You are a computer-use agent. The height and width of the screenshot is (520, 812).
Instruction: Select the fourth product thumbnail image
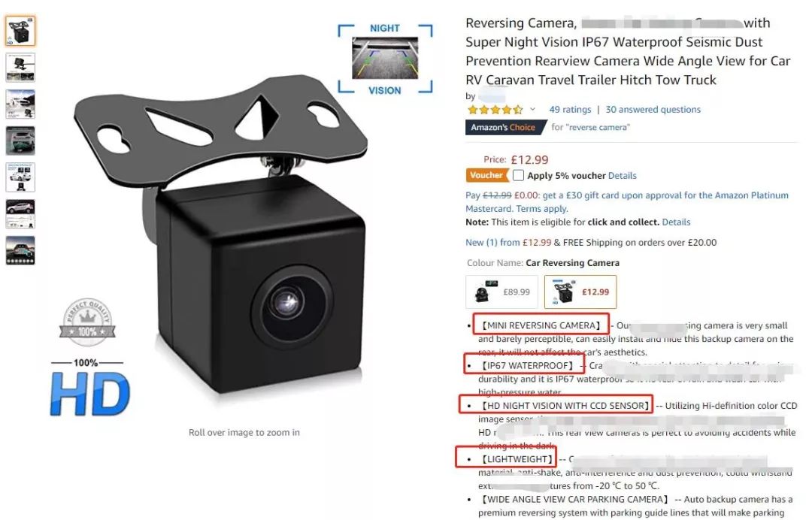[x=20, y=141]
